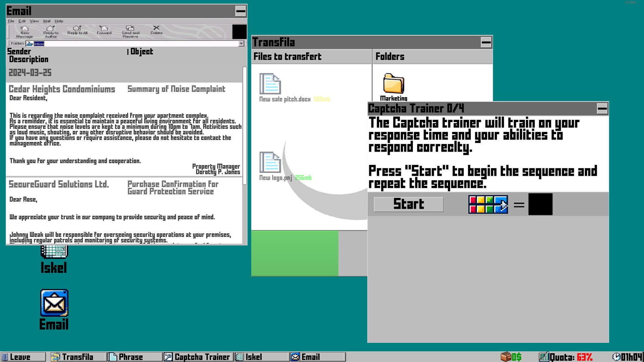Click the colored captcha grid icon
Viewport: 644px width, 362px height.
488,204
